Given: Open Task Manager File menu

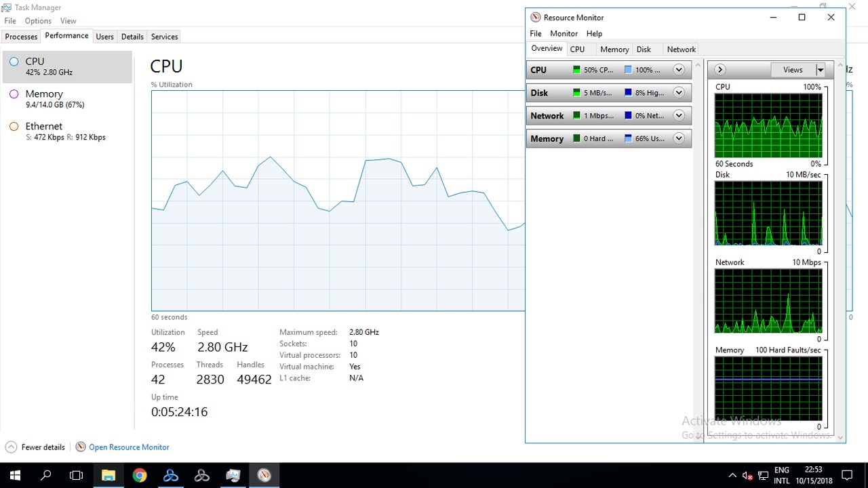Looking at the screenshot, I should pyautogui.click(x=10, y=21).
